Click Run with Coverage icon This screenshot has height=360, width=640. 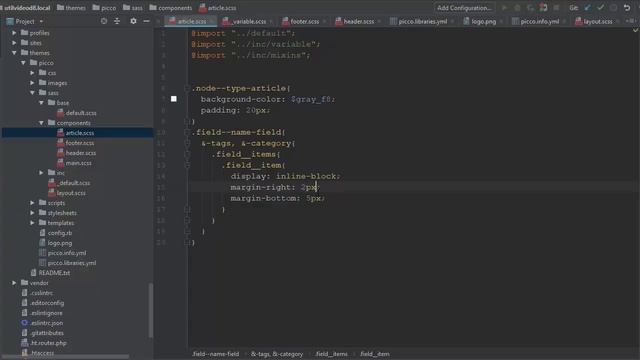[x=530, y=8]
